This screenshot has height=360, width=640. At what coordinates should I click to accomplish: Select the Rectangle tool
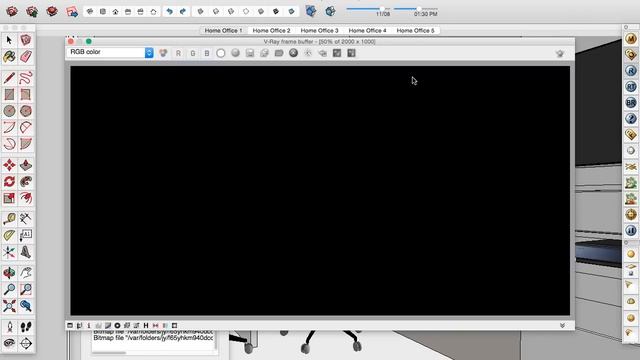click(9, 94)
